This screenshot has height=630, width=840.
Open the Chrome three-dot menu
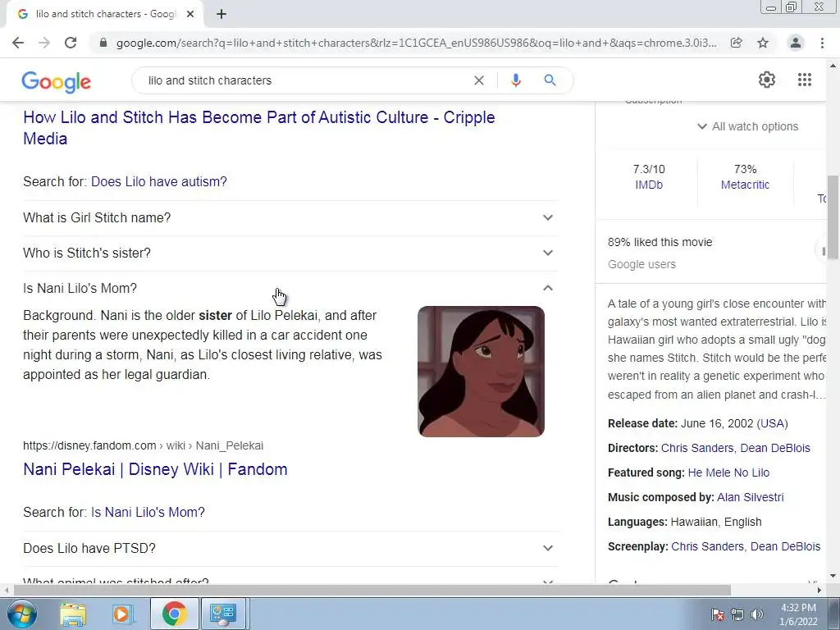coord(822,43)
